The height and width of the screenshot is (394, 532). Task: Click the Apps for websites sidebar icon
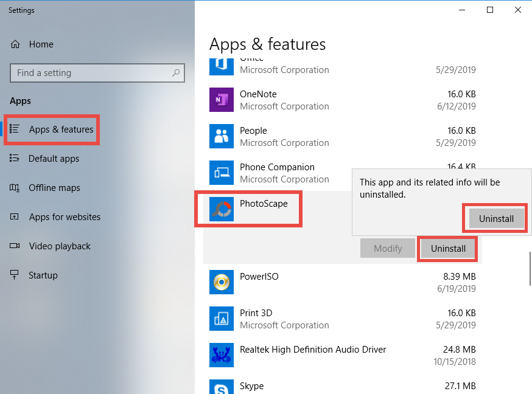14,217
